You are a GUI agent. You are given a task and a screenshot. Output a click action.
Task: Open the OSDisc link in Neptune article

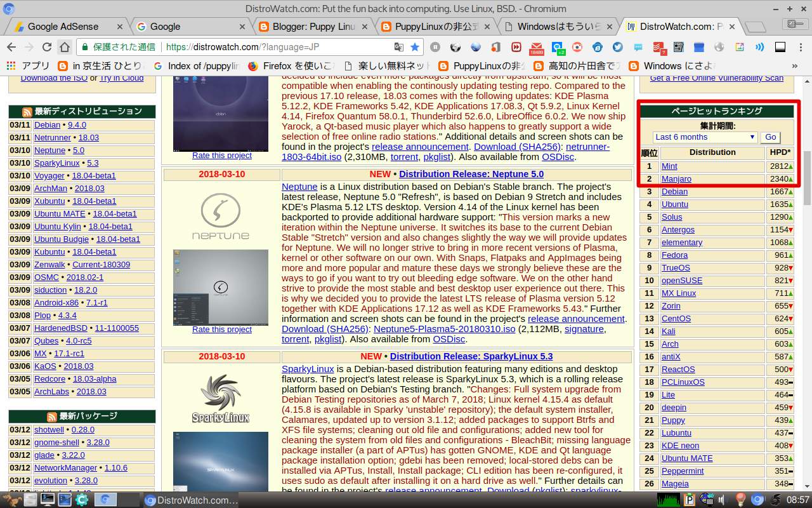(449, 339)
